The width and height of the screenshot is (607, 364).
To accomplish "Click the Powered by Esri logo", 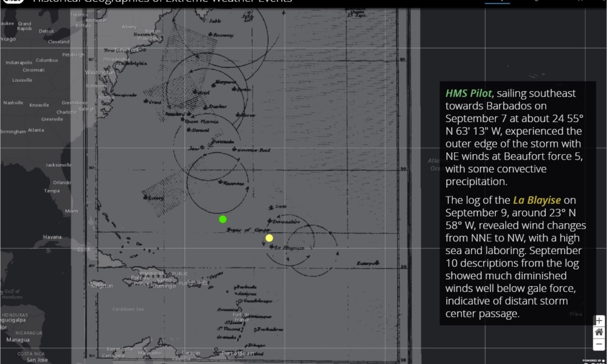I will 594,361.
